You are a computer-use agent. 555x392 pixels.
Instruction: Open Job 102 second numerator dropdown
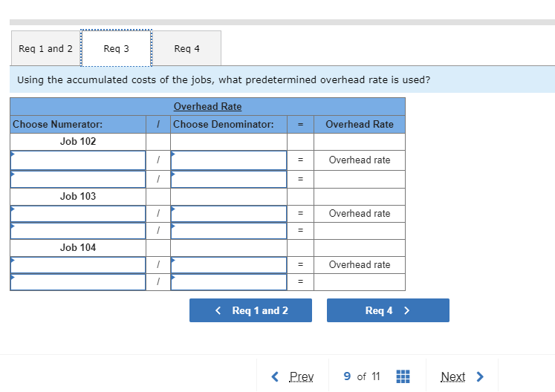tap(78, 180)
